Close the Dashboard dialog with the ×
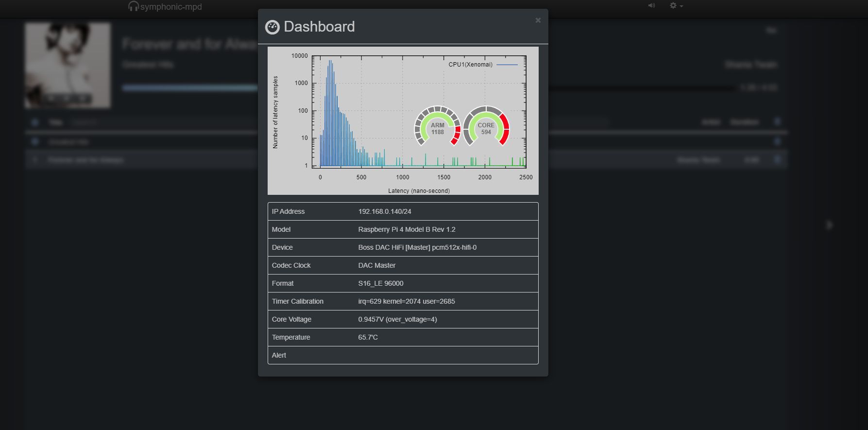This screenshot has width=868, height=430. 538,20
